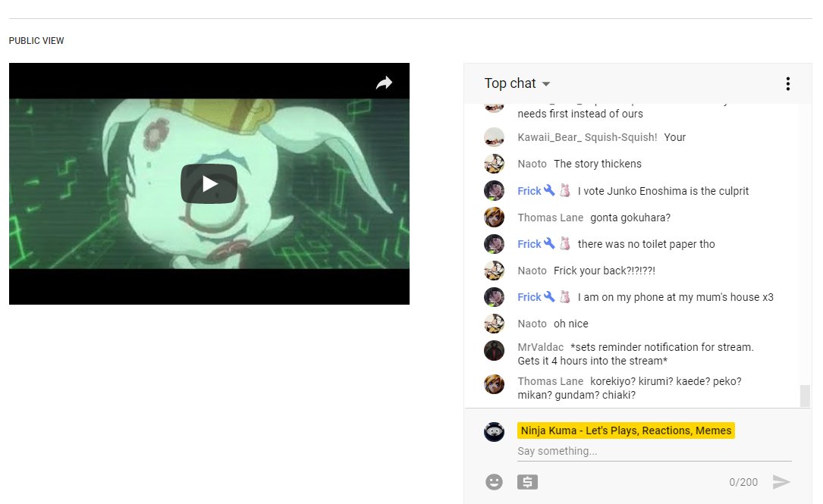Open the Top chat dropdown
Viewport: 823px width, 504px height.
517,83
